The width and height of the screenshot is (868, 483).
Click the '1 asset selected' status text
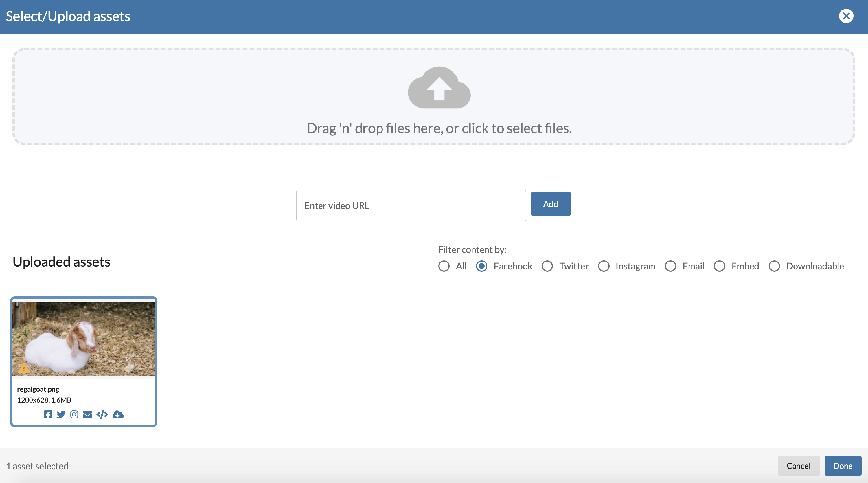click(37, 466)
